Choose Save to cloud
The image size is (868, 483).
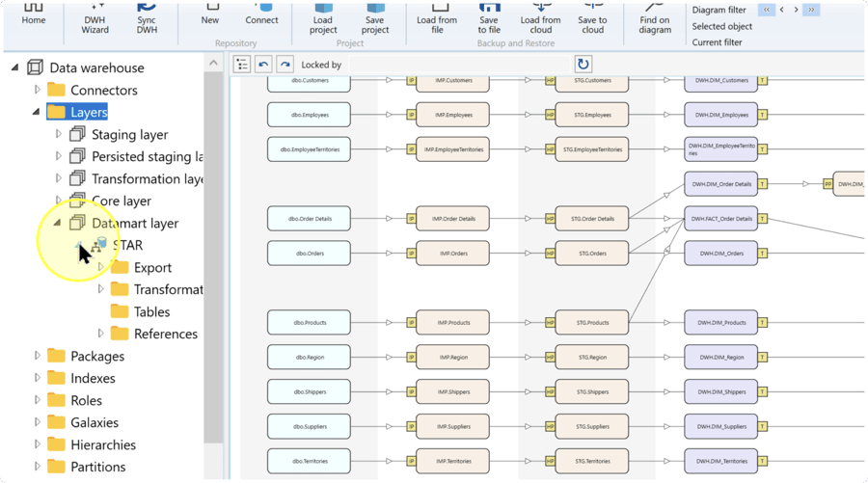592,17
